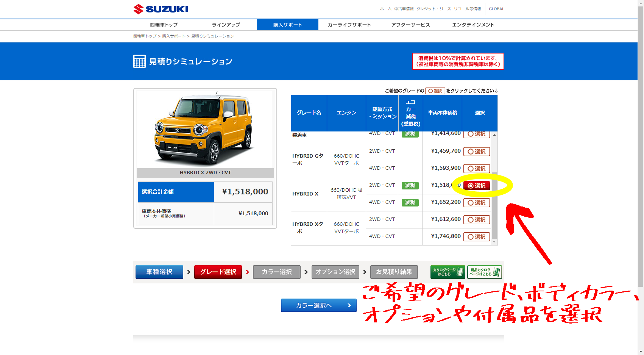Open the 用品カタログページはこちら icon button
This screenshot has height=355, width=644.
point(485,272)
